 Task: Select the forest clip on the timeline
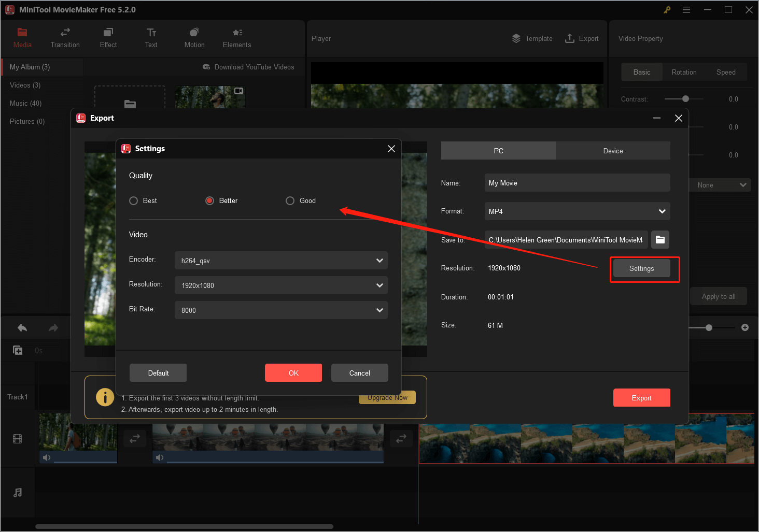pos(78,438)
